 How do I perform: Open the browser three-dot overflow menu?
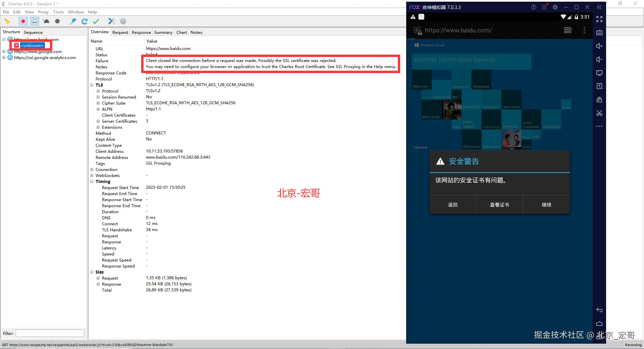click(x=584, y=30)
